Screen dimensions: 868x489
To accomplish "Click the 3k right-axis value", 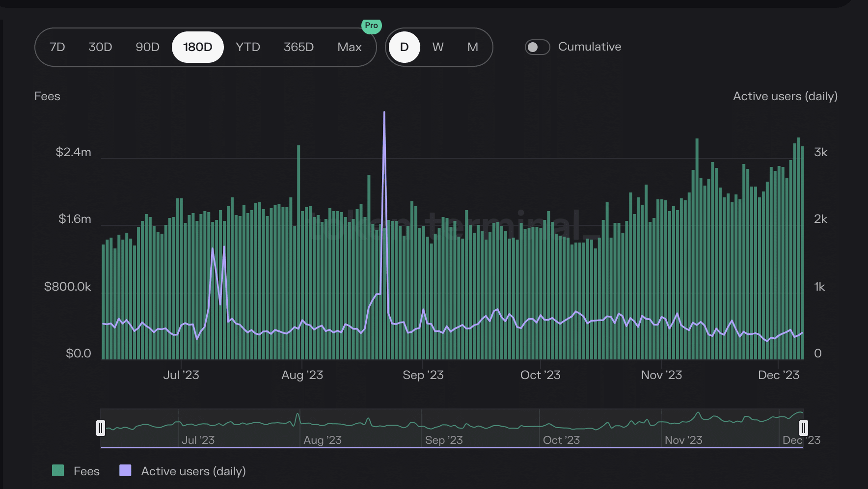I will pos(820,152).
